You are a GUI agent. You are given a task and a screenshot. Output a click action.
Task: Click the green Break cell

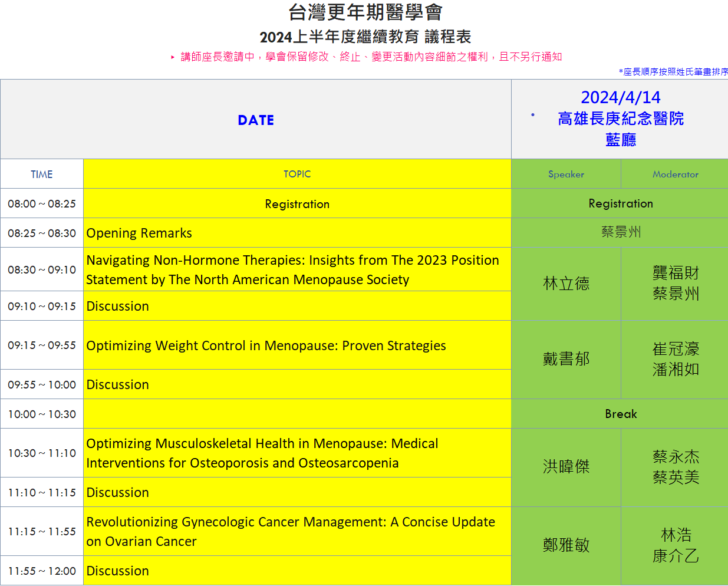coord(620,414)
